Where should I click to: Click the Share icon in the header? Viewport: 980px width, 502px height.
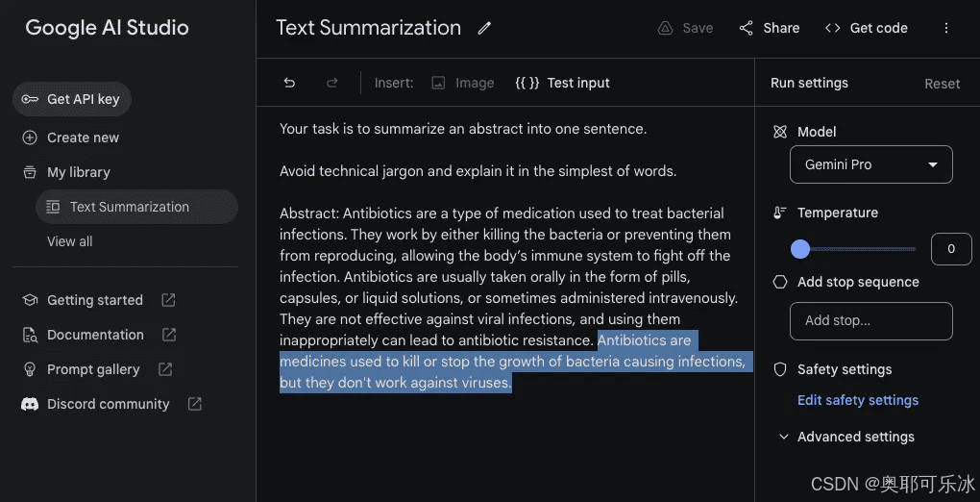tap(746, 28)
